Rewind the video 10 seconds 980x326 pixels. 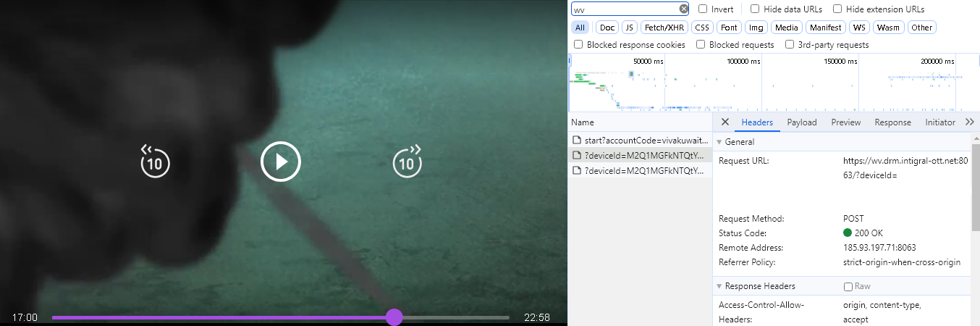click(x=154, y=162)
